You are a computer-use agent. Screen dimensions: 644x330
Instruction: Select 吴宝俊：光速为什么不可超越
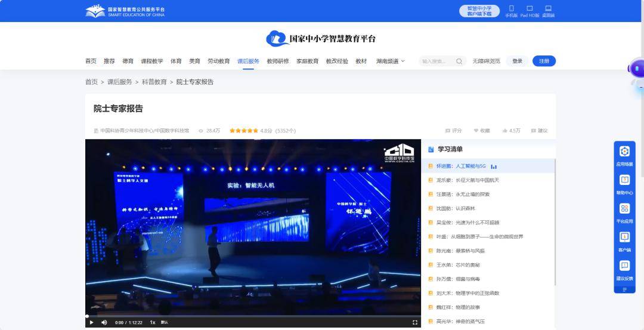[x=488, y=223]
